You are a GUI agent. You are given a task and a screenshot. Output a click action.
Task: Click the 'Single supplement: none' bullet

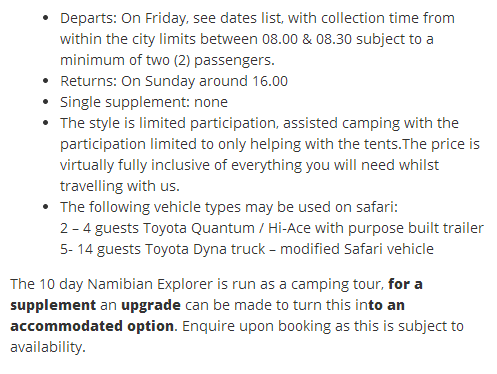(x=144, y=102)
